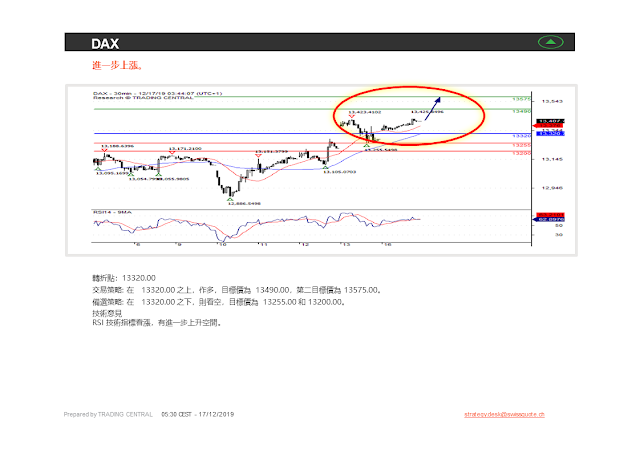The width and height of the screenshot is (640, 453).
Task: Click the '技術意見' label
Action: pyautogui.click(x=107, y=313)
